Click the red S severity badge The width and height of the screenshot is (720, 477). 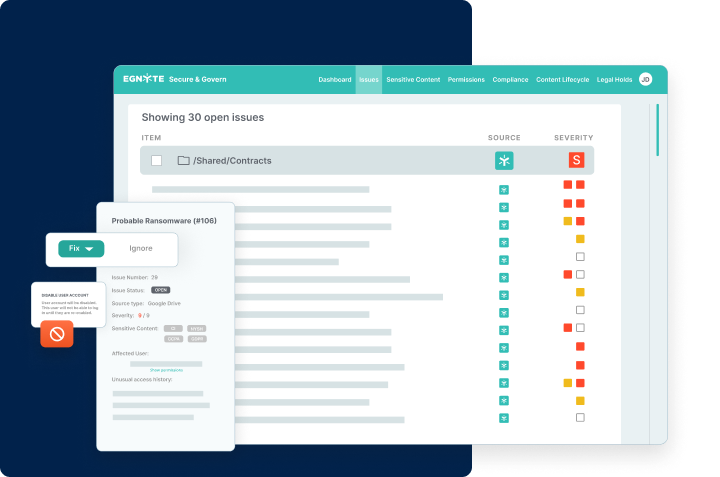(x=576, y=160)
